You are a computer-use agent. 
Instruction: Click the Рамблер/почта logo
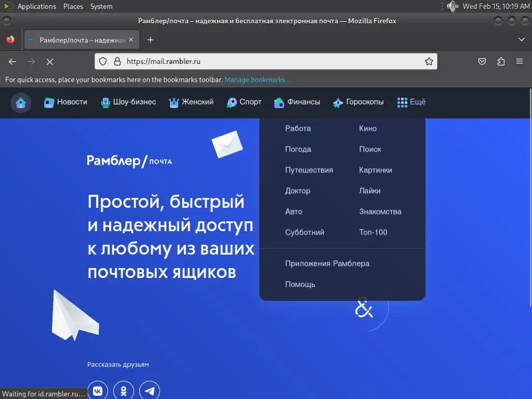tap(129, 161)
